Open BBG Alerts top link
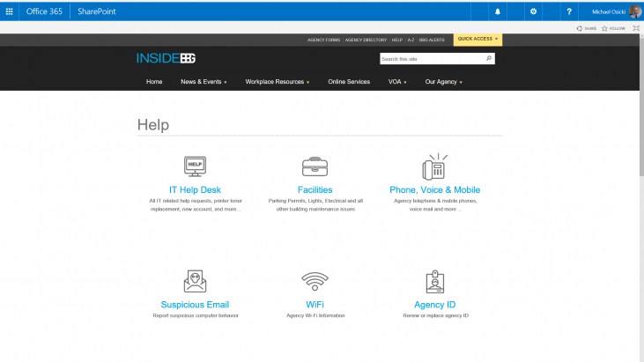Viewport: 644px width, 362px height. [432, 40]
